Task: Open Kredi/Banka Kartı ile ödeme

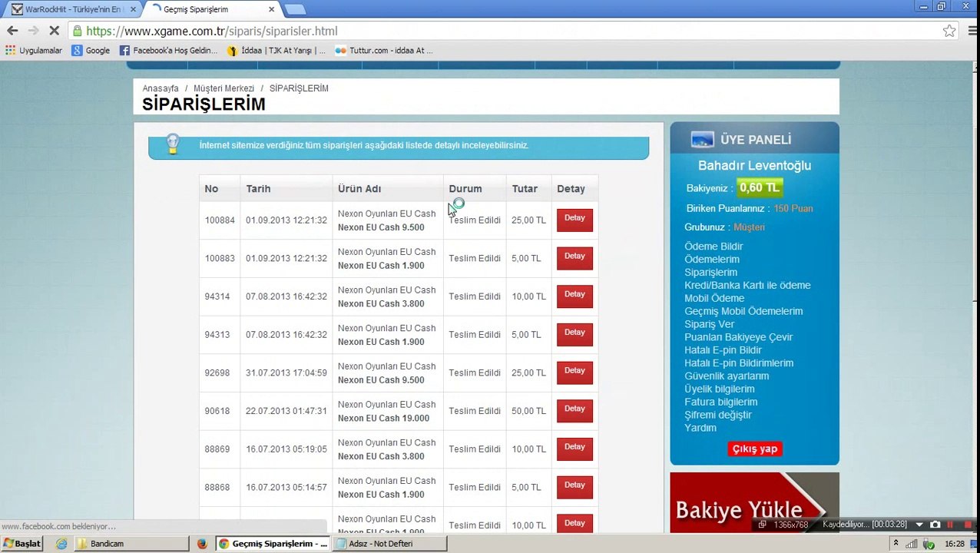Action: coord(747,285)
